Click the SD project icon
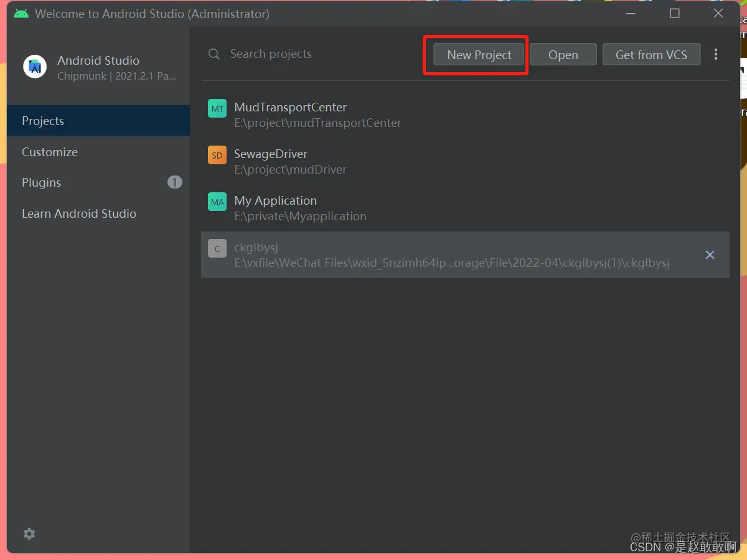Image resolution: width=747 pixels, height=560 pixels. click(217, 155)
